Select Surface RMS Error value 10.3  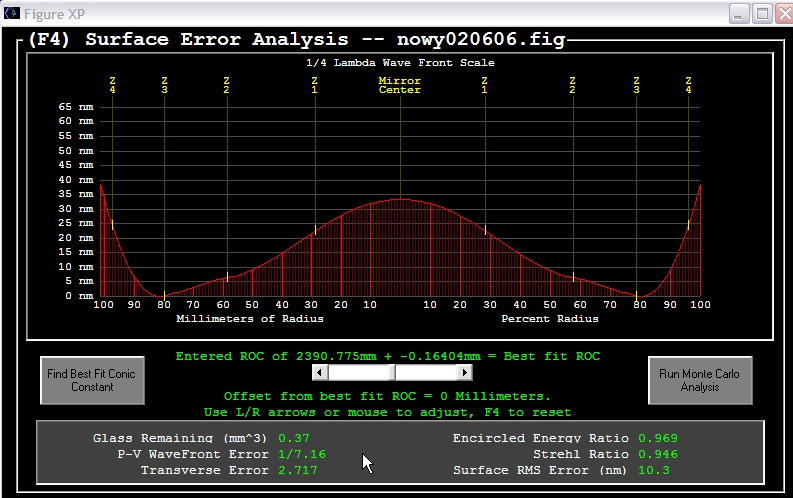(x=653, y=470)
